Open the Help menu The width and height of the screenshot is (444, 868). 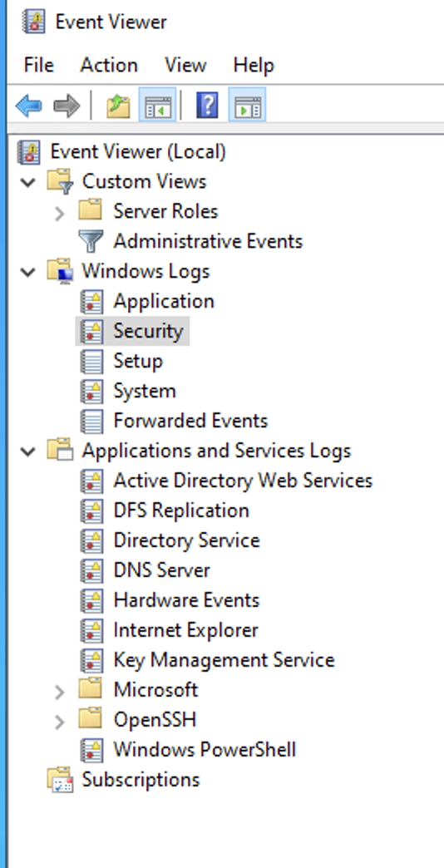(x=254, y=66)
